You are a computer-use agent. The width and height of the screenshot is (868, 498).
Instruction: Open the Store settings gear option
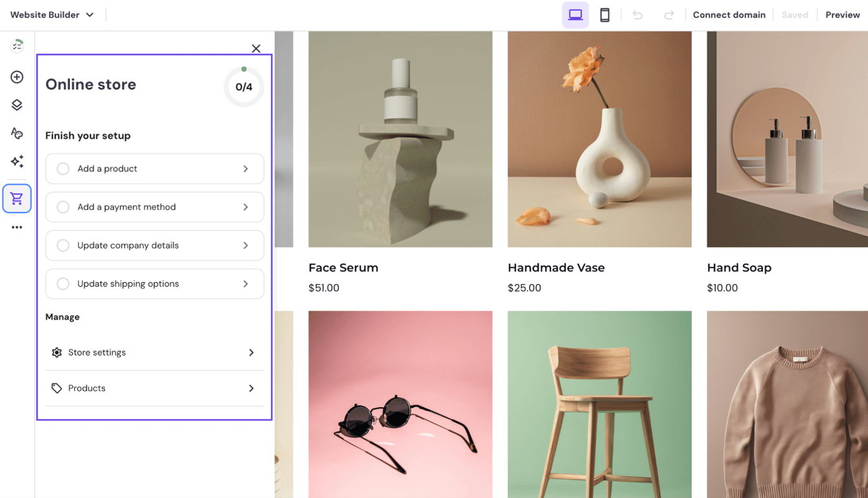(x=154, y=352)
